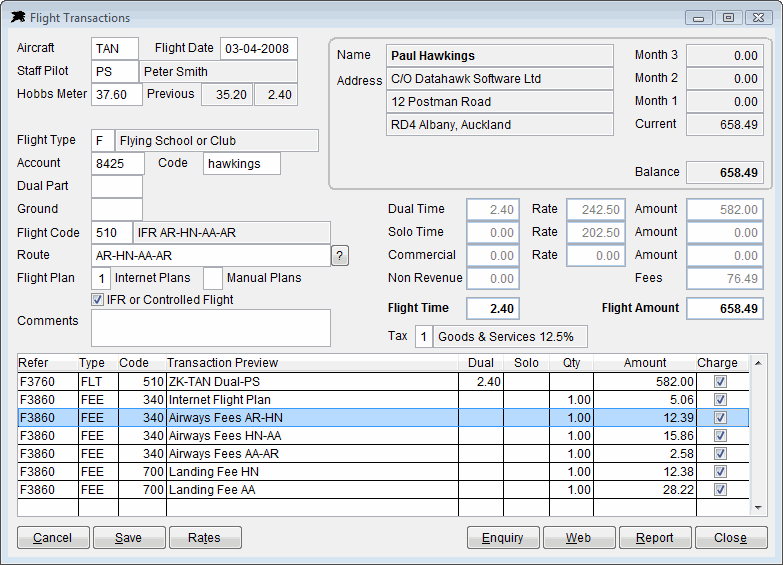Click the Refer column header

point(47,363)
